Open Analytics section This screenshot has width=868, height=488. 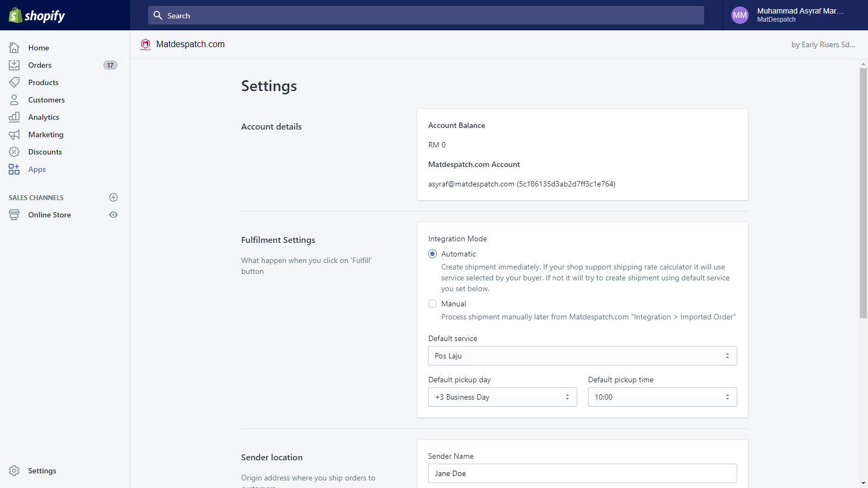click(x=43, y=117)
